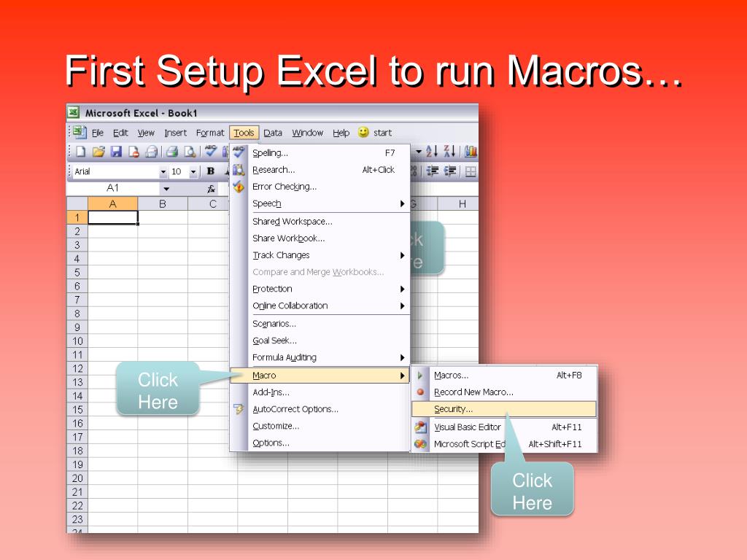Expand the Track Changes submenu

320,255
